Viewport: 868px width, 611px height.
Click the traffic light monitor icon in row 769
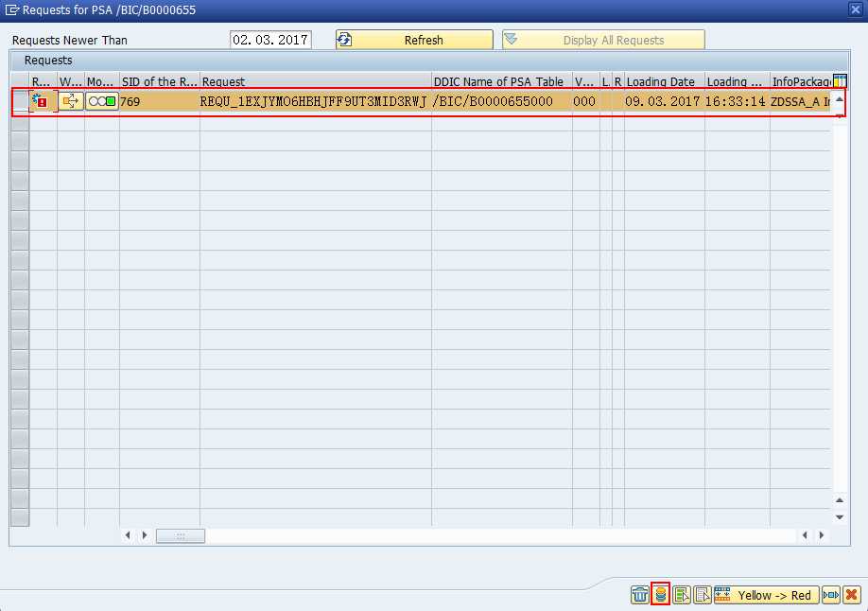click(x=102, y=101)
